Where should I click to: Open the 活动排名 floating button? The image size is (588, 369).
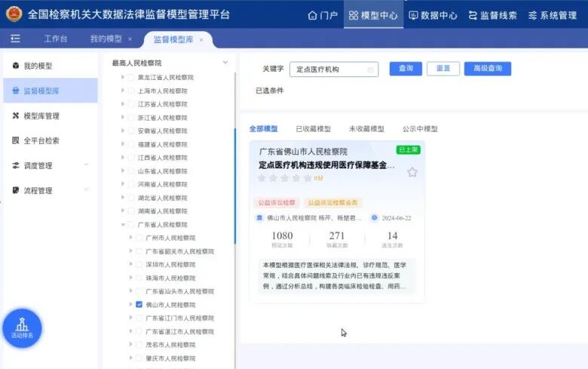coord(22,328)
